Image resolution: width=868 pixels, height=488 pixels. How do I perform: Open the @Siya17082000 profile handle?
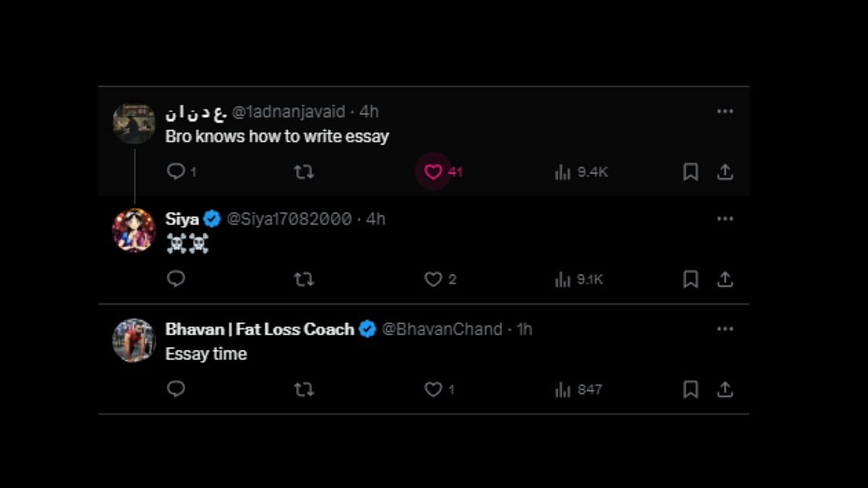coord(289,219)
